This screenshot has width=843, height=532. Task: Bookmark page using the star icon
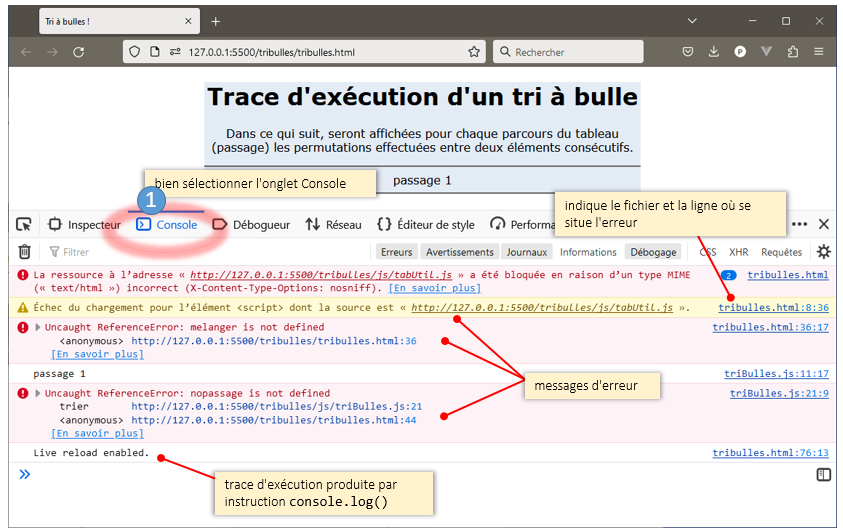474,52
